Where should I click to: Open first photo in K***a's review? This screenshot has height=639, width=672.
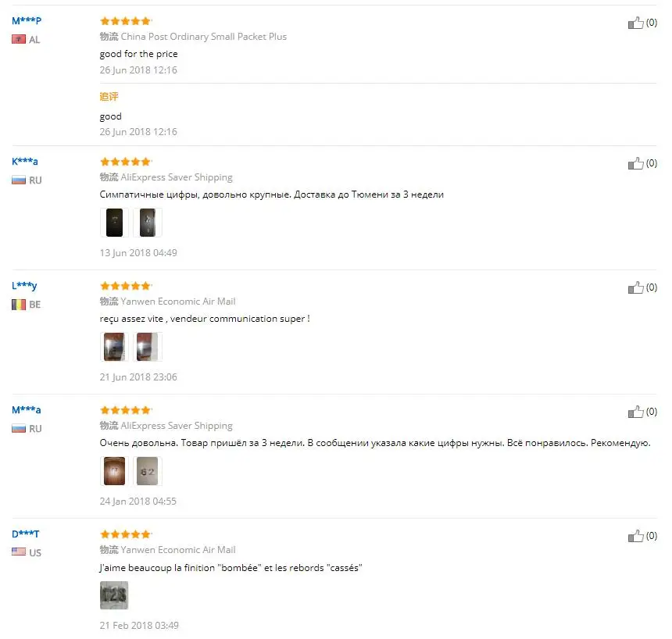[114, 223]
